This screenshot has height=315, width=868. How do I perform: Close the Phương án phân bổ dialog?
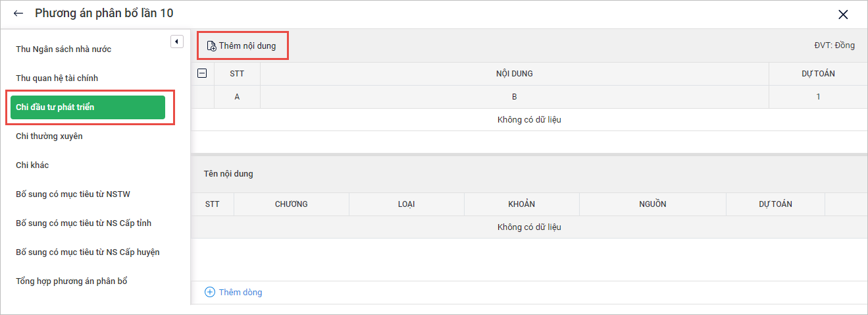pyautogui.click(x=843, y=14)
